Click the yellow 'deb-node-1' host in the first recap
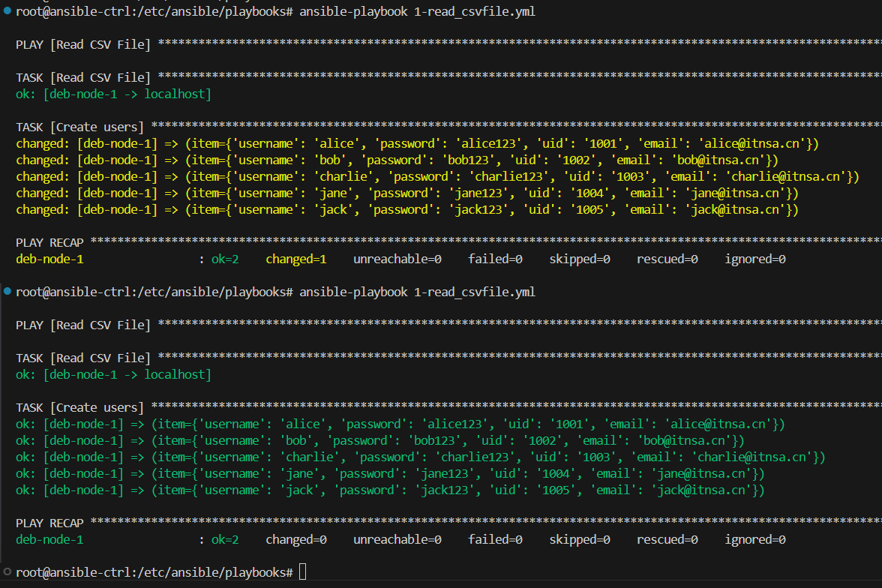This screenshot has width=882, height=588. tap(49, 259)
